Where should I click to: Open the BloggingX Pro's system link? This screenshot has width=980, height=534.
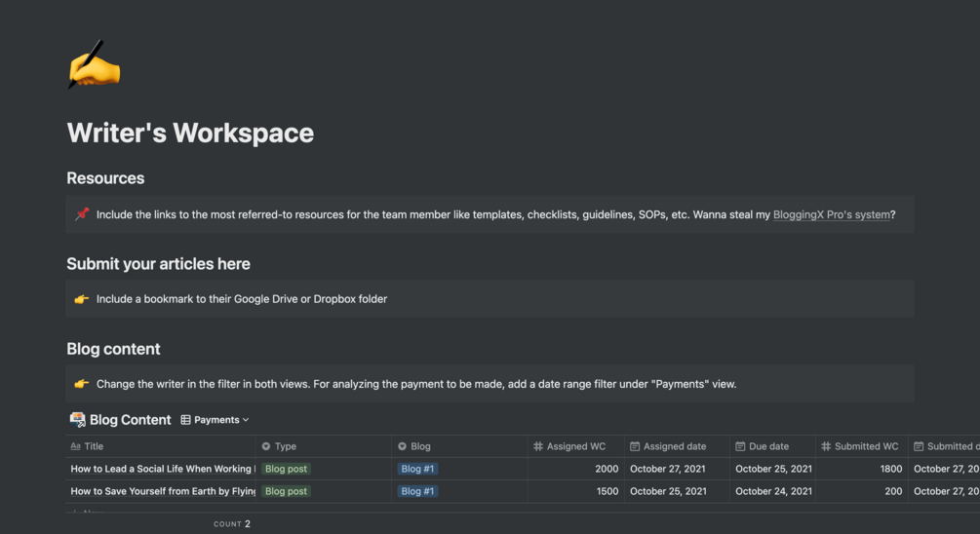click(x=831, y=214)
